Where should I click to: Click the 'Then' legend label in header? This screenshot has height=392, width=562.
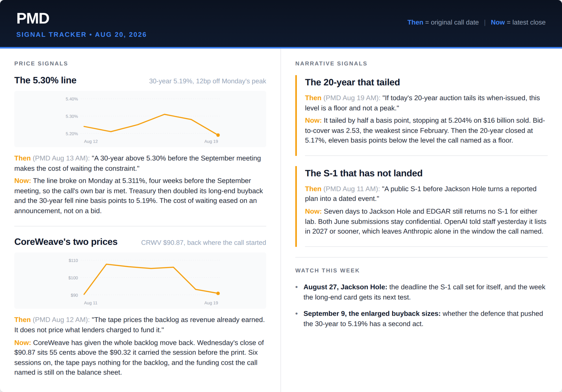[415, 22]
